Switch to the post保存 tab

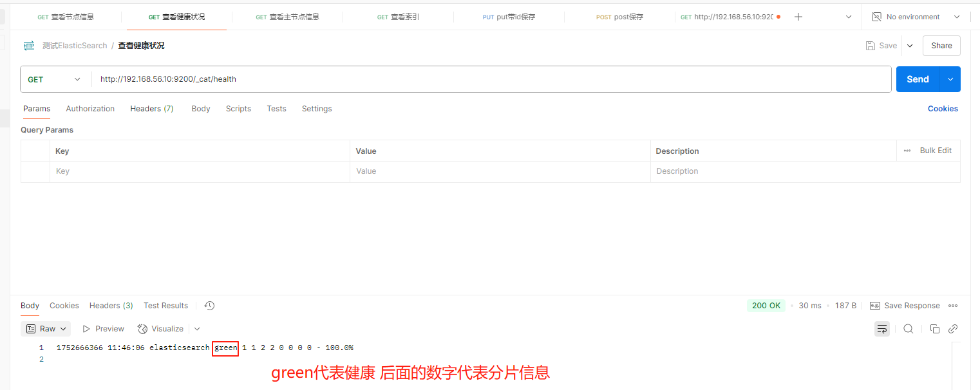click(x=619, y=17)
